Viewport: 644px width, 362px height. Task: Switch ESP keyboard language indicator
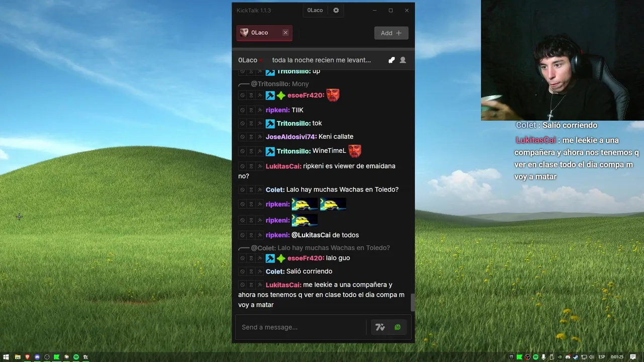602,357
